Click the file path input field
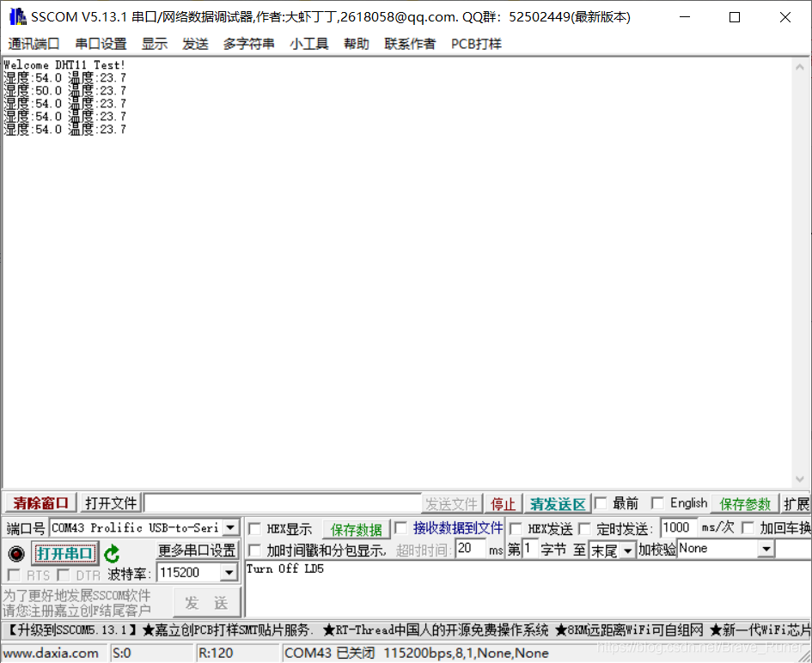The image size is (812, 663). coord(283,503)
